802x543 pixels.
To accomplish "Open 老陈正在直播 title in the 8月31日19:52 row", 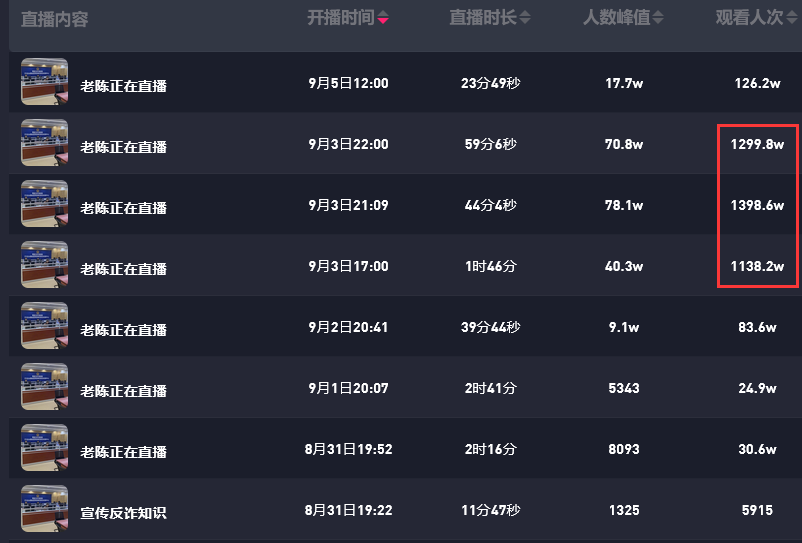I will click(x=124, y=451).
